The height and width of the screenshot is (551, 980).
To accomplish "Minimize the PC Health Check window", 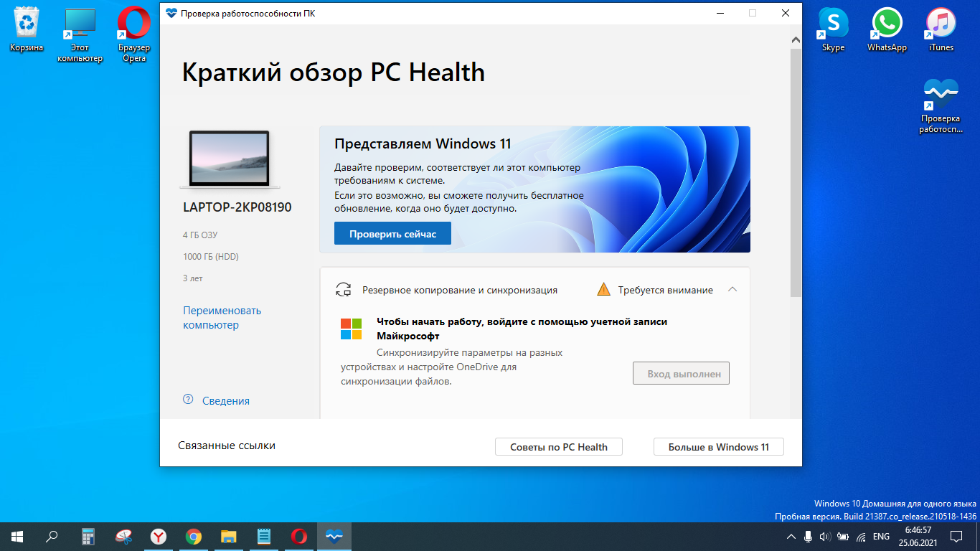I will [x=720, y=13].
